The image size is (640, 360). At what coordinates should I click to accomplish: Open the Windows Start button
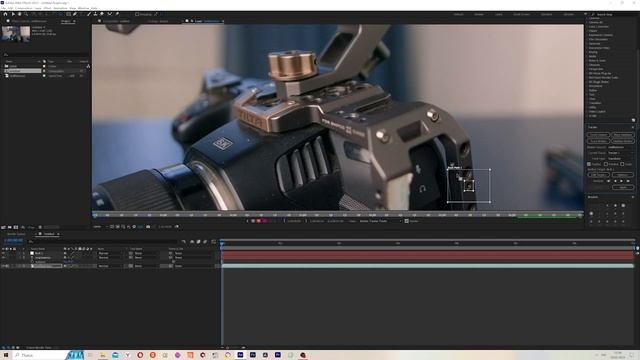(6, 355)
